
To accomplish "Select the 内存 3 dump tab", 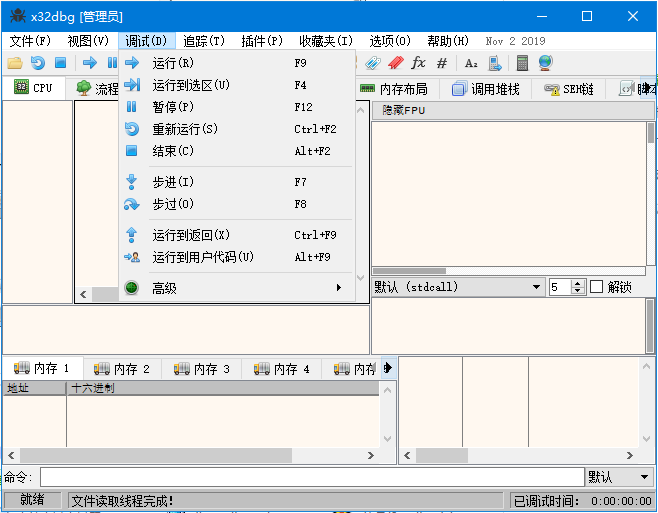I will 202,369.
